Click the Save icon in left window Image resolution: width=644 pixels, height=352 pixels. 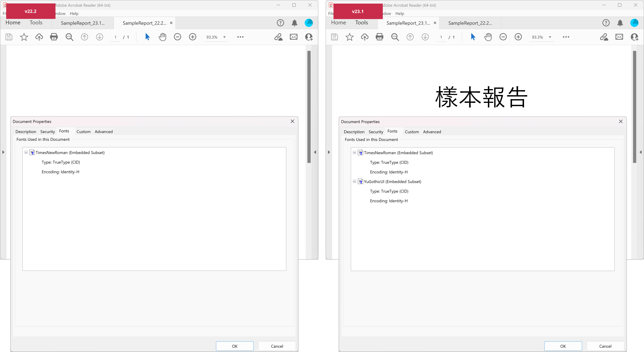point(9,37)
